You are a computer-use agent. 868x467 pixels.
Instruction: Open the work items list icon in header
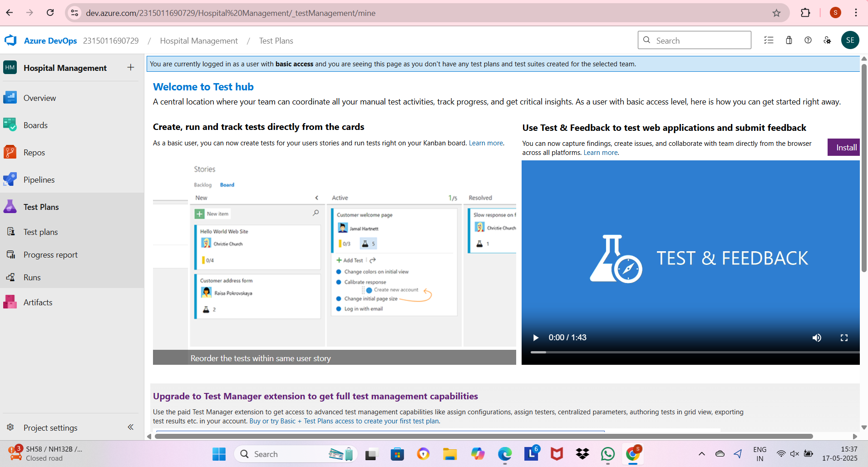[769, 40]
